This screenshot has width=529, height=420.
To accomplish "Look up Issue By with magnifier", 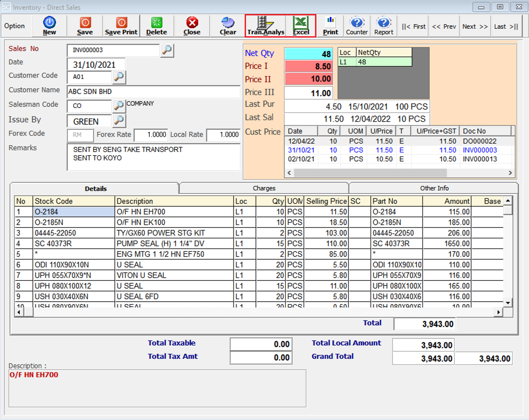I will pos(119,121).
